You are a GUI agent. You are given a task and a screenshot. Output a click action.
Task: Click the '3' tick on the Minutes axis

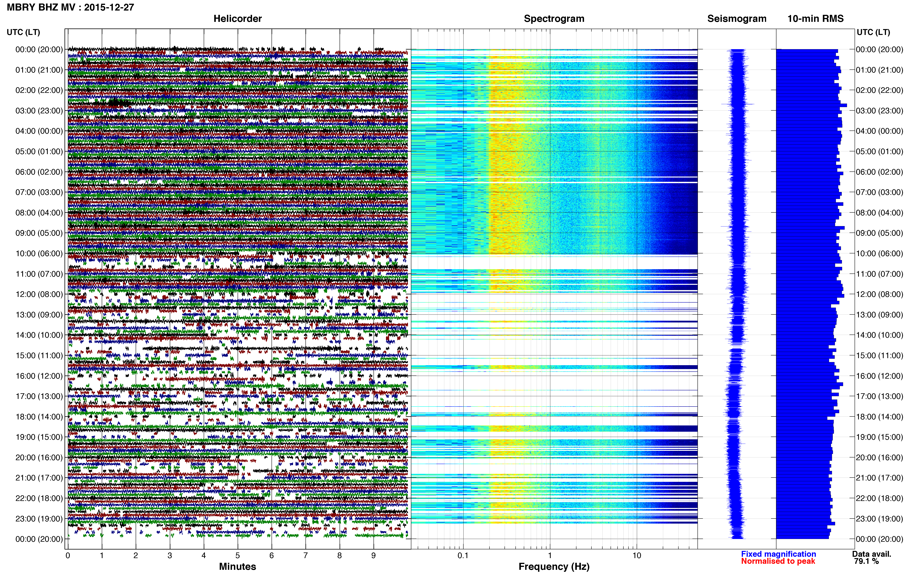coord(170,556)
